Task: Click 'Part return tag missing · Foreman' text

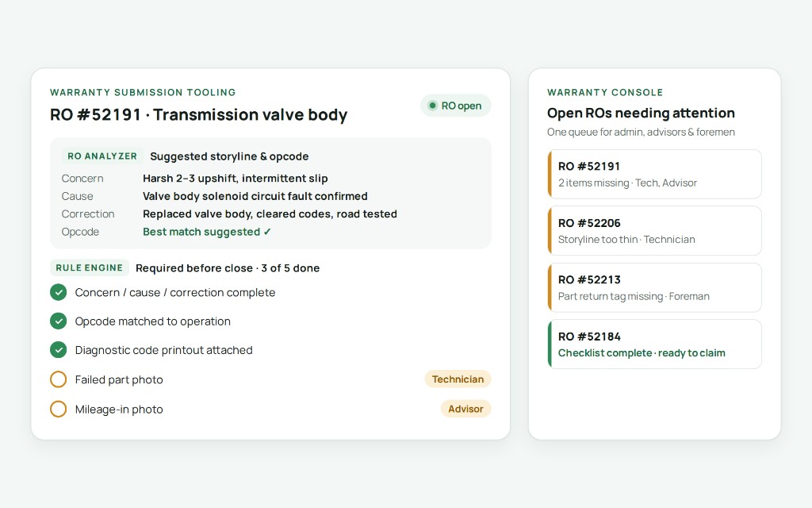Action: pos(634,297)
